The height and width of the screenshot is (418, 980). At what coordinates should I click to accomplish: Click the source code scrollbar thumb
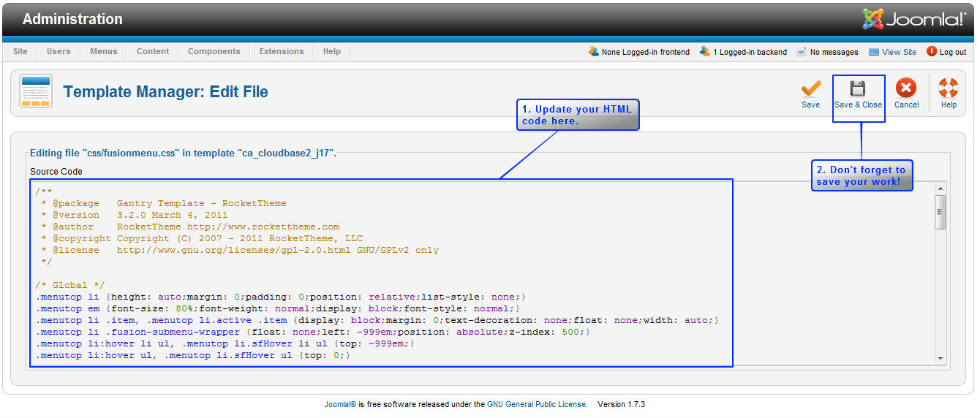click(941, 213)
